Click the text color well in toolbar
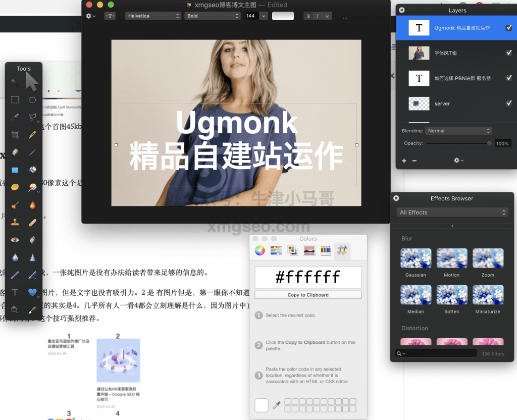Image resolution: width=517 pixels, height=420 pixels. pyautogui.click(x=283, y=16)
